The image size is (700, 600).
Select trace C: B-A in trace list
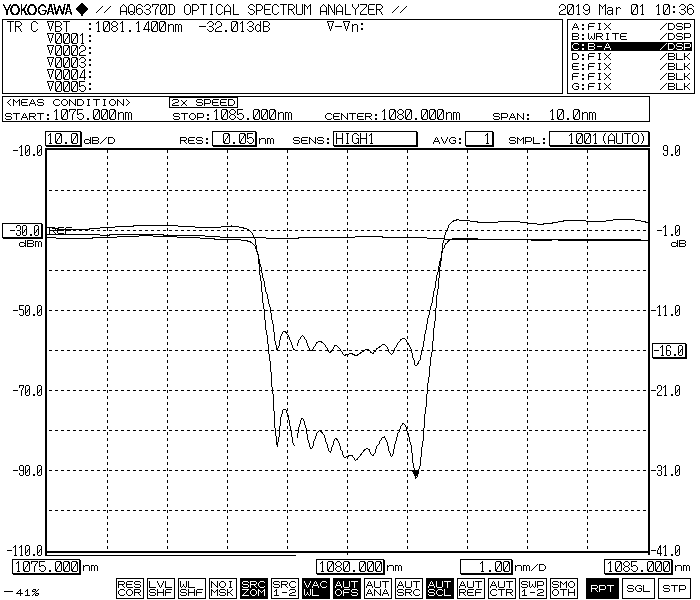click(x=630, y=46)
